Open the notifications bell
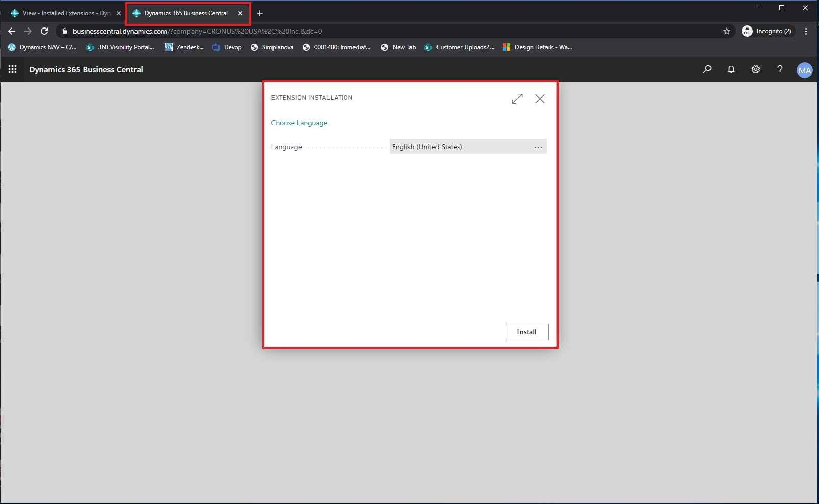 pyautogui.click(x=731, y=69)
